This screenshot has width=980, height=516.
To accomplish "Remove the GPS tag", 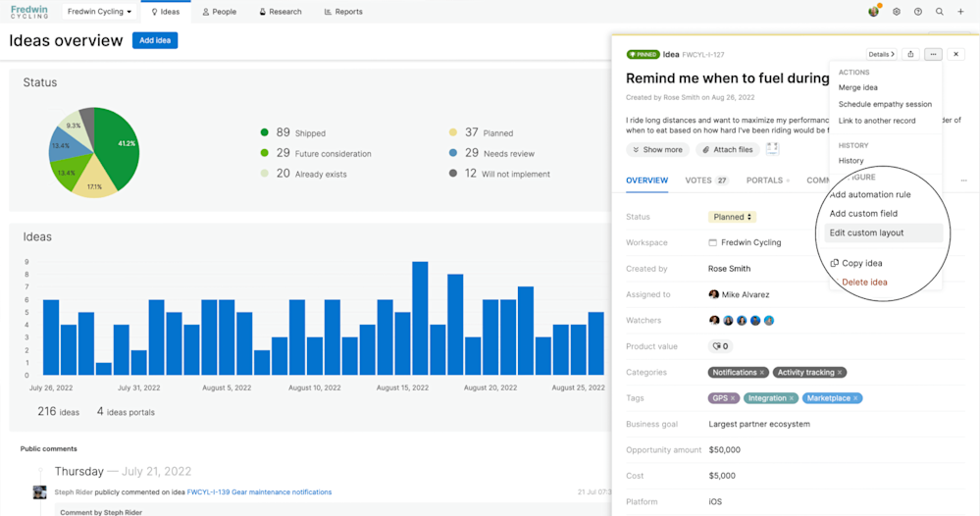I will pyautogui.click(x=733, y=398).
